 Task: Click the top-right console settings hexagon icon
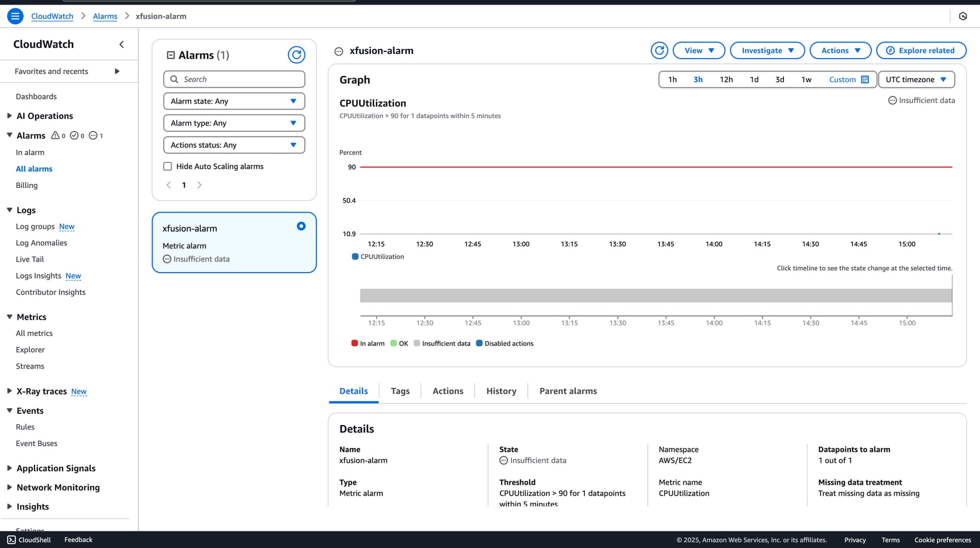[963, 16]
